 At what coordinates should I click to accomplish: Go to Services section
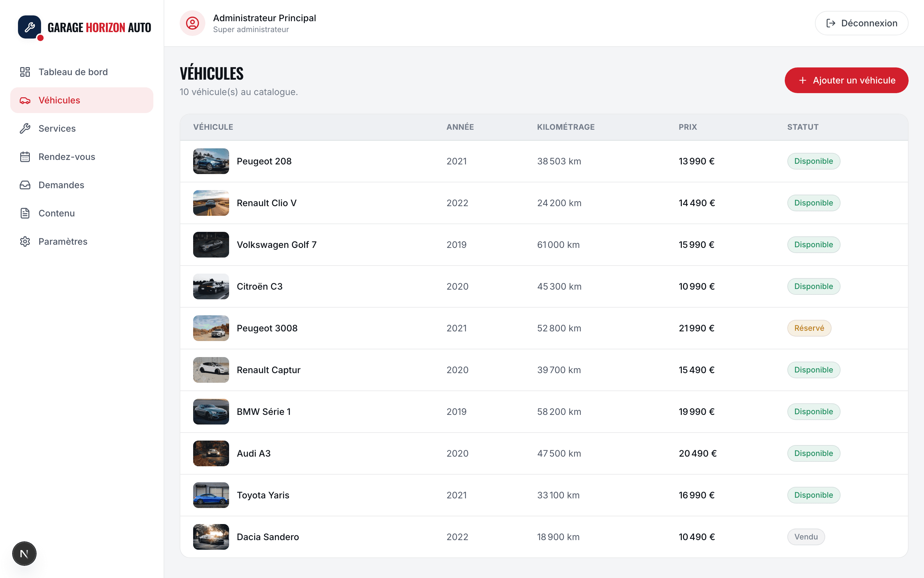[x=82, y=128]
